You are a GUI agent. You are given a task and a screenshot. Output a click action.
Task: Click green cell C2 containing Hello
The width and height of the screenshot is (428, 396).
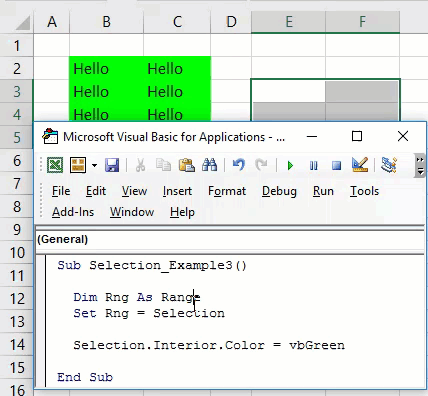(177, 68)
